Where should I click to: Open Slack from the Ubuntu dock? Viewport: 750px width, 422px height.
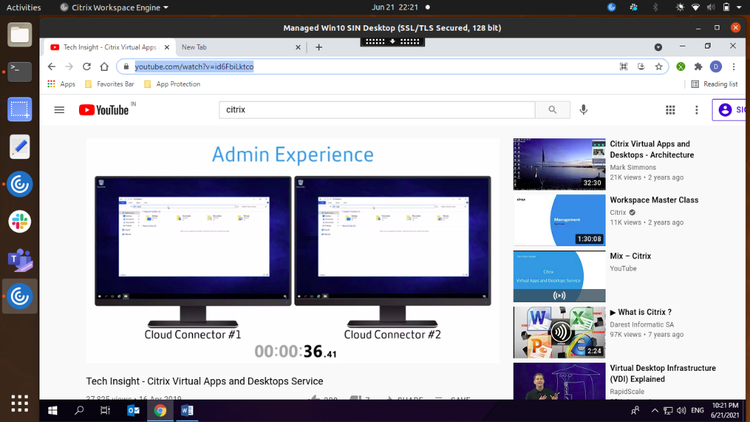point(20,222)
